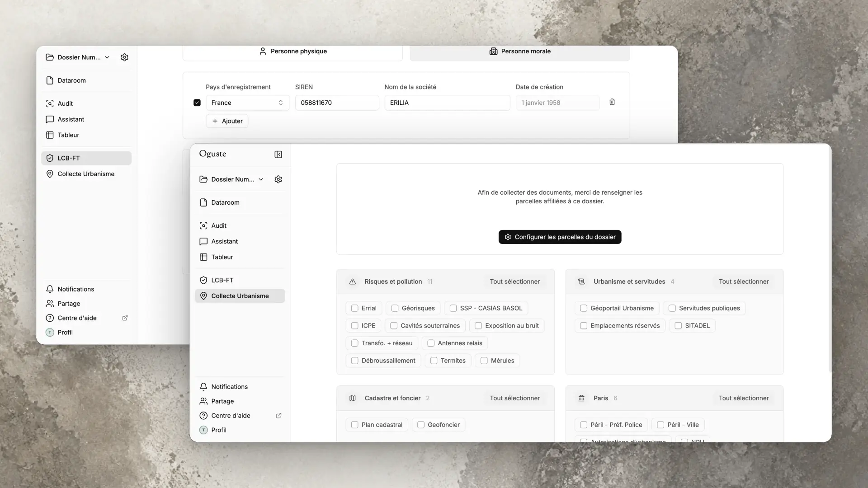Open dossier settings gear in back window
The width and height of the screenshot is (868, 488).
[124, 57]
